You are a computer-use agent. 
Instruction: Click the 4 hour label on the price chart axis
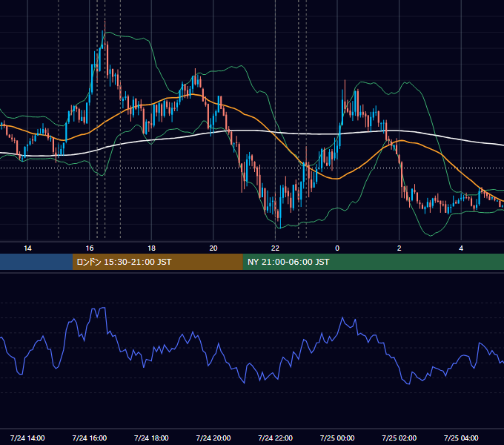[x=461, y=248]
